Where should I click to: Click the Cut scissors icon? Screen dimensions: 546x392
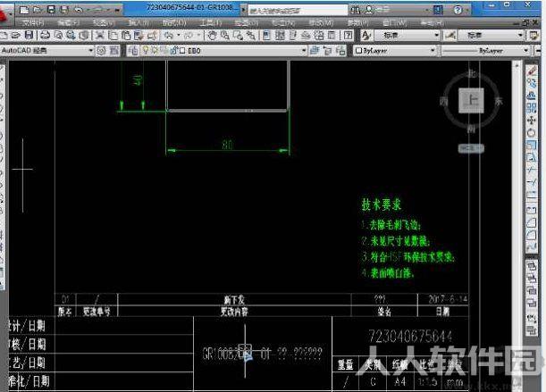tap(100, 35)
